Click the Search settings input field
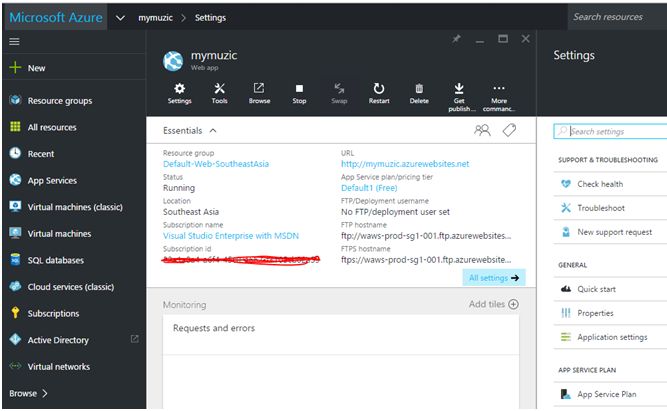 [x=610, y=131]
